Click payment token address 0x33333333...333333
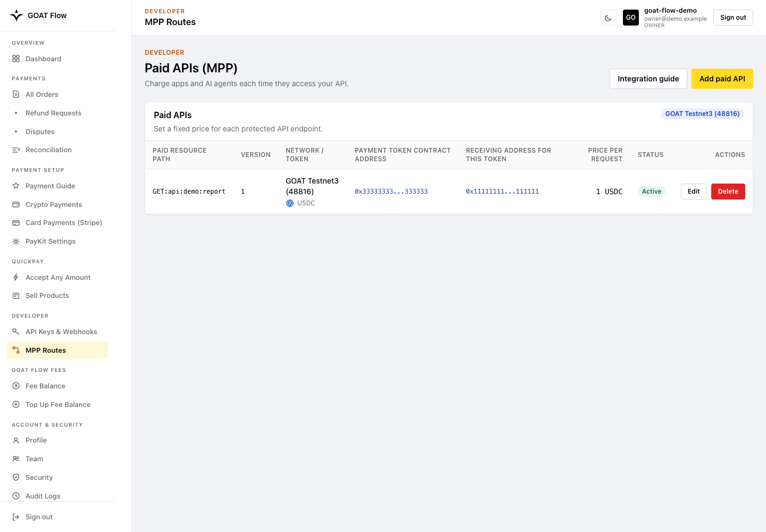 tap(391, 192)
